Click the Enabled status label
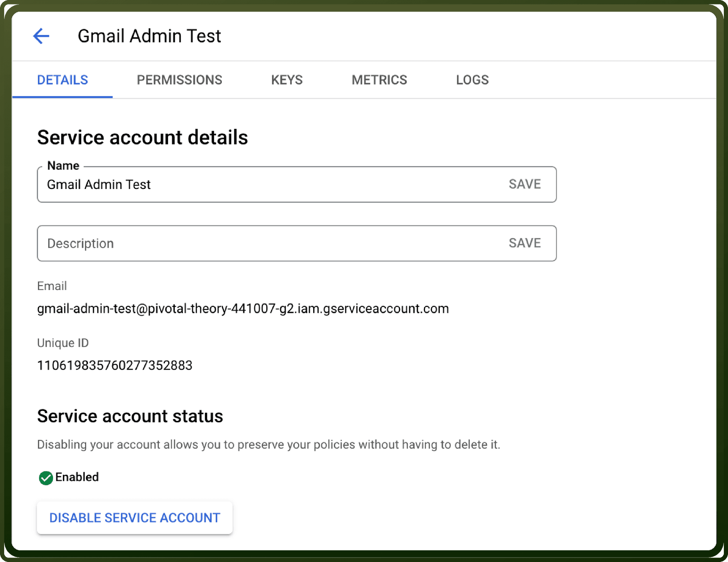This screenshot has height=562, width=728. tap(77, 477)
